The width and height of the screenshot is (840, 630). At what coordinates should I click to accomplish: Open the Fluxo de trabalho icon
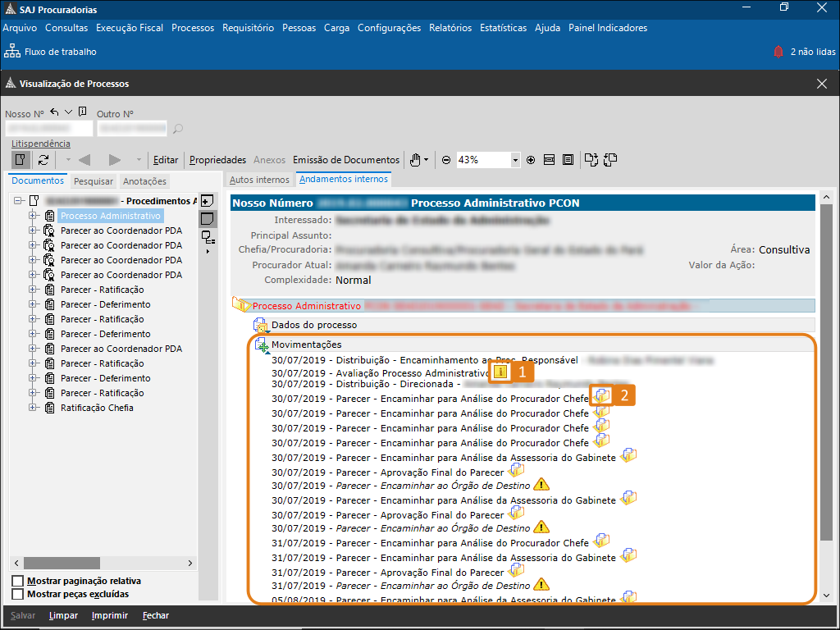(12, 52)
